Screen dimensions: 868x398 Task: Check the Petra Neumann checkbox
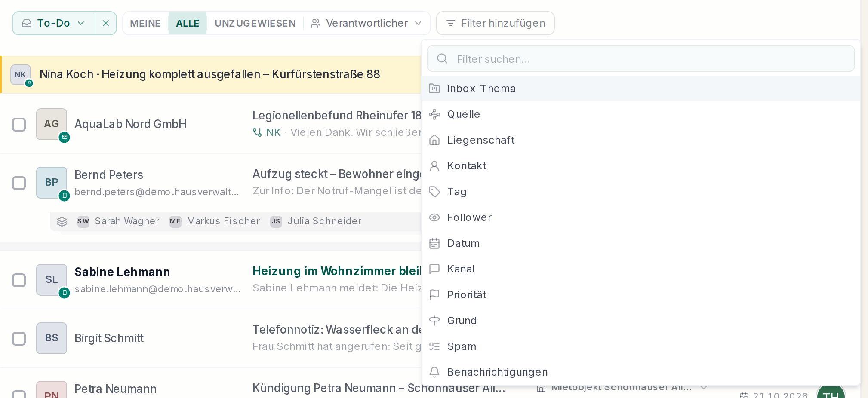(19, 394)
